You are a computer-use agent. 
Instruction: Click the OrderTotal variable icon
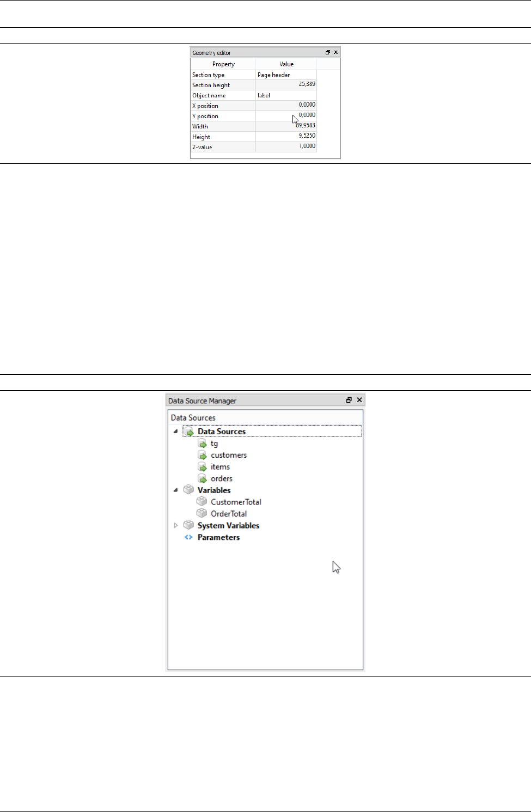[x=202, y=513]
